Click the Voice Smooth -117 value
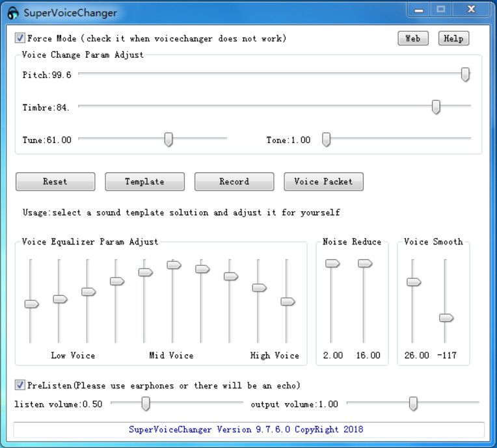497x448 pixels. 447,355
